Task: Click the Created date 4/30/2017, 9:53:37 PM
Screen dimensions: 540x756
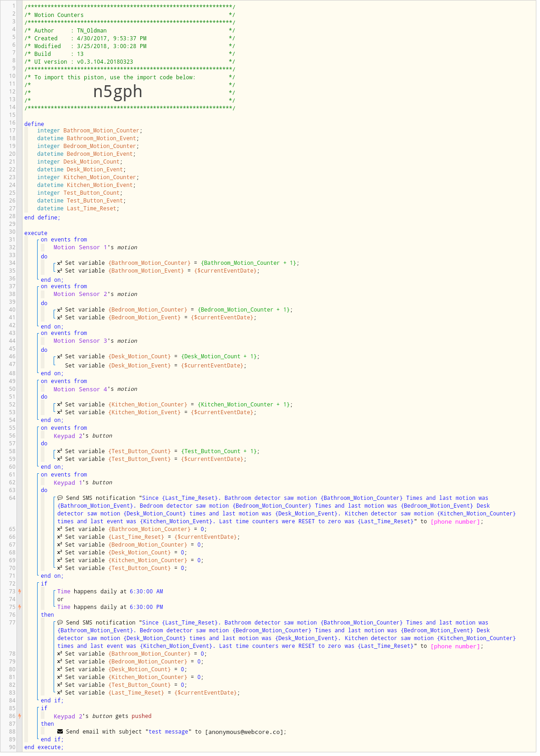Action: [x=112, y=38]
